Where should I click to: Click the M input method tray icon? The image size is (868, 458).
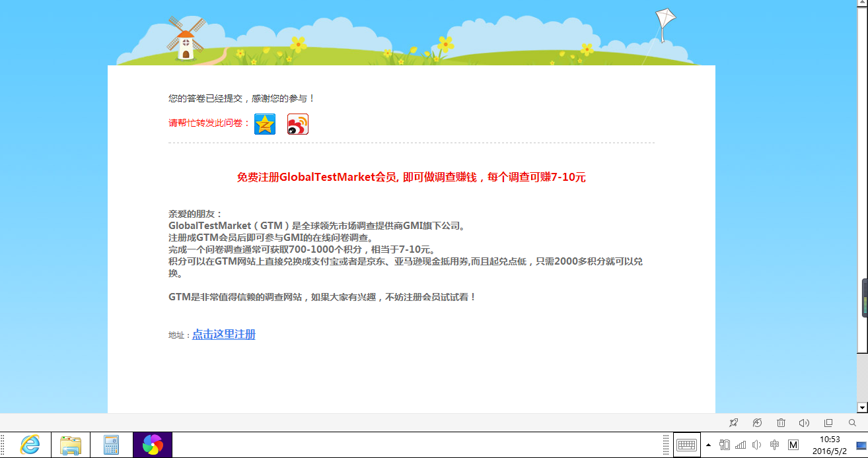click(x=793, y=445)
